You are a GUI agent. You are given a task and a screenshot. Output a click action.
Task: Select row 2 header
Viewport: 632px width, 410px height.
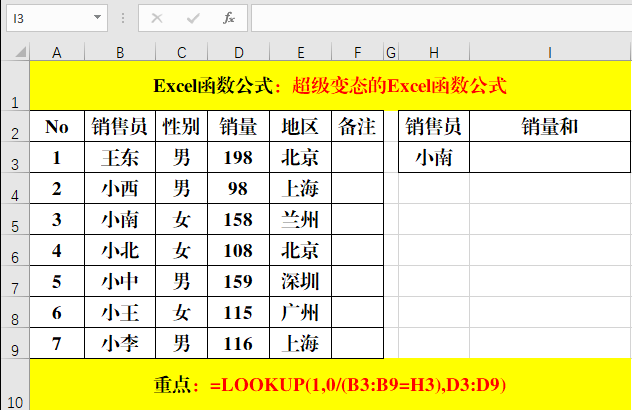15,126
